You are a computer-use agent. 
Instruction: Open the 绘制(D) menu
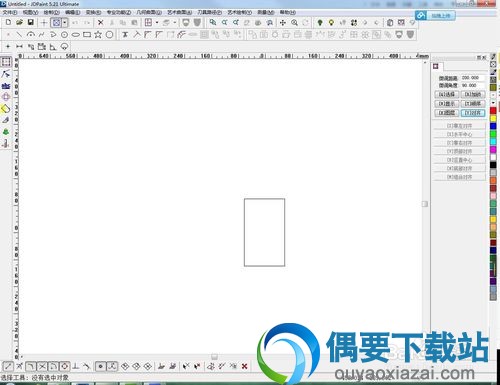[52, 12]
